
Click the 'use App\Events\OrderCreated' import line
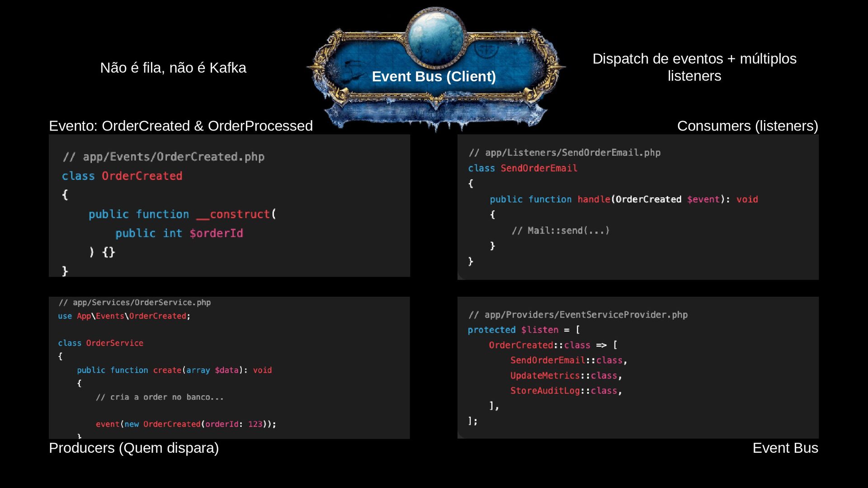pos(124,316)
